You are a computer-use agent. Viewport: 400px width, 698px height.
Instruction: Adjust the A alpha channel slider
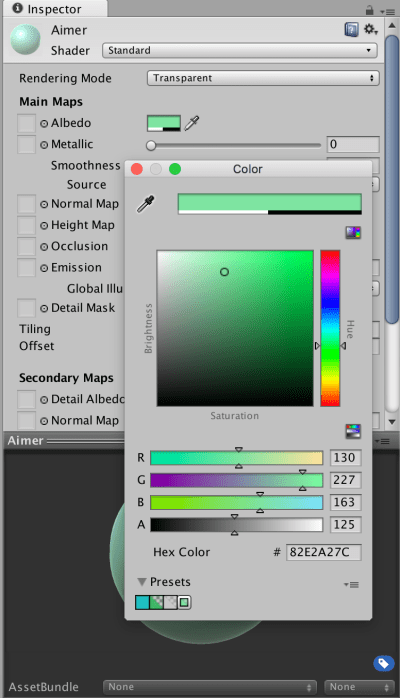pos(236,524)
